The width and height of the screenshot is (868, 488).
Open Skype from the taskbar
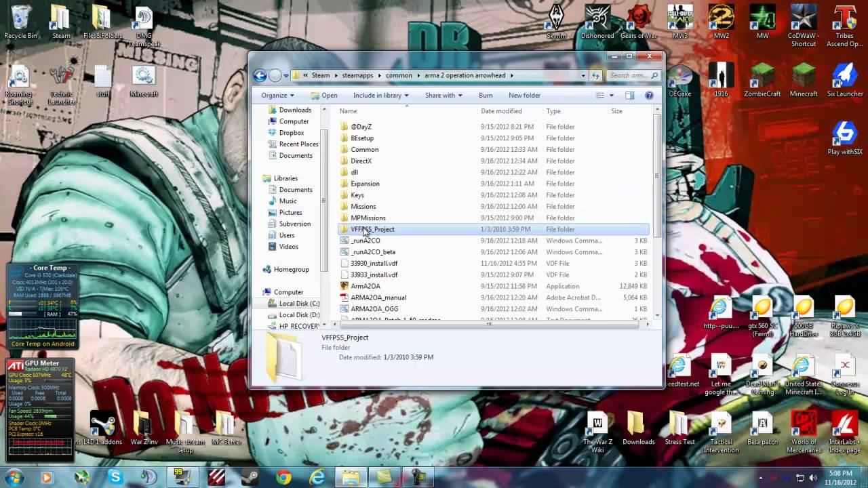[115, 477]
